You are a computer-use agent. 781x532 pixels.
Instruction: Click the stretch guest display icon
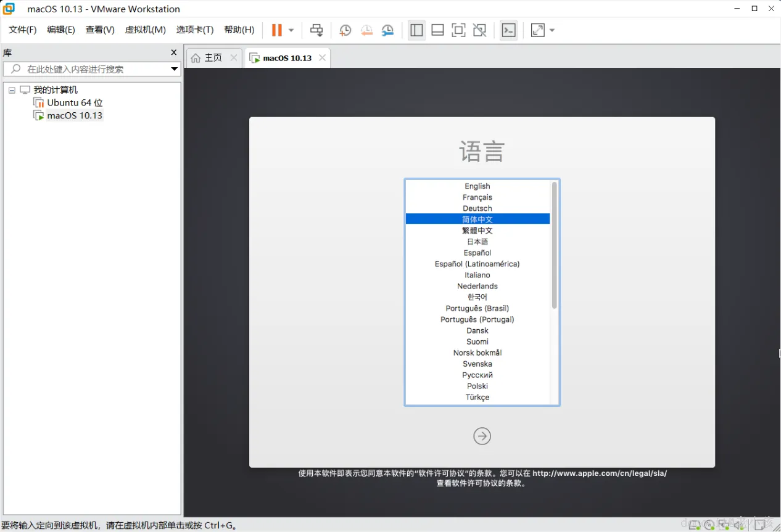pos(538,30)
